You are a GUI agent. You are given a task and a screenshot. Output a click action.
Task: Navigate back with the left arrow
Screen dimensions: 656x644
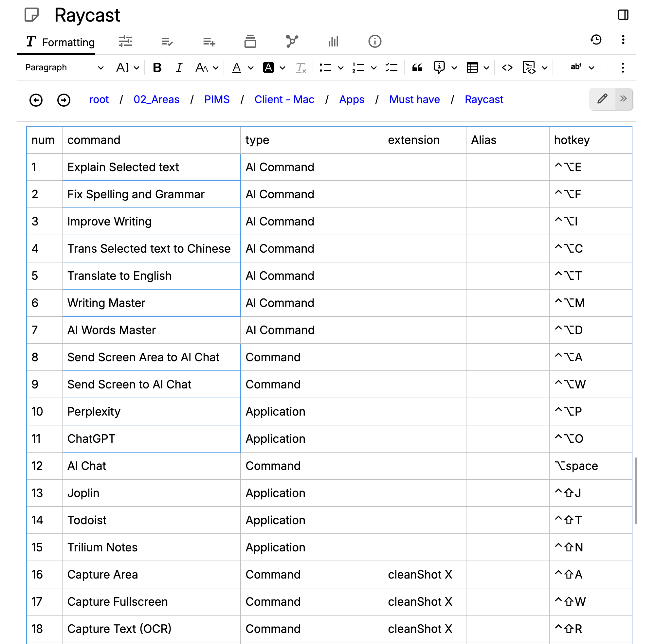click(36, 100)
